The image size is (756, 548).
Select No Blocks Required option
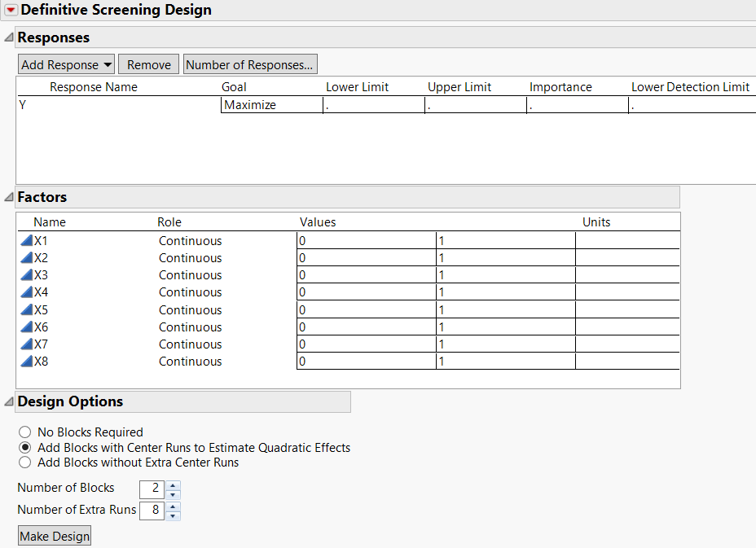click(25, 432)
